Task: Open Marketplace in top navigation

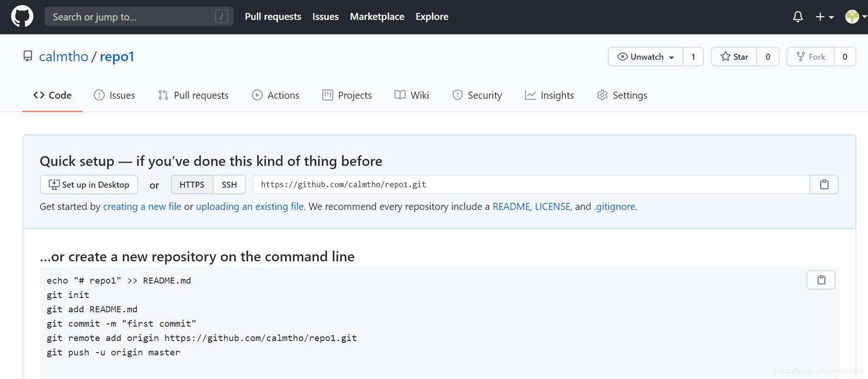Action: [x=377, y=17]
